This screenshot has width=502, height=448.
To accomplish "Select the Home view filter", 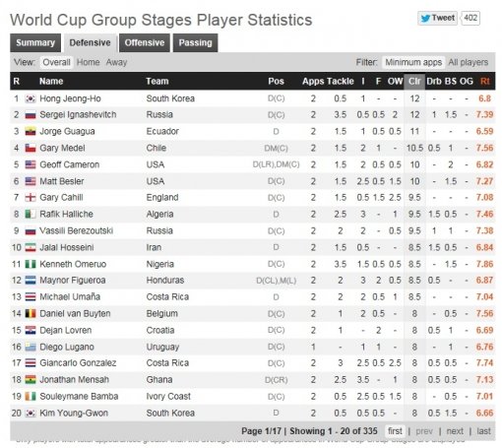I will point(89,62).
